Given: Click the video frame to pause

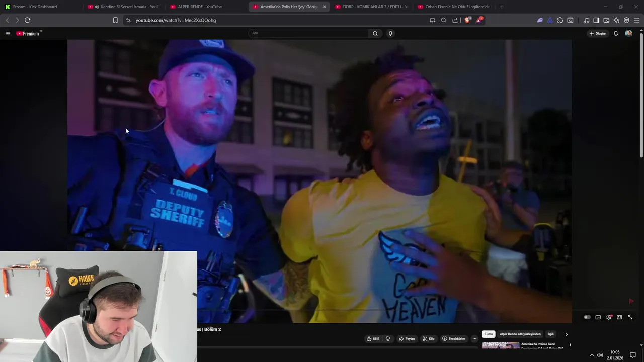Looking at the screenshot, I should 319,181.
